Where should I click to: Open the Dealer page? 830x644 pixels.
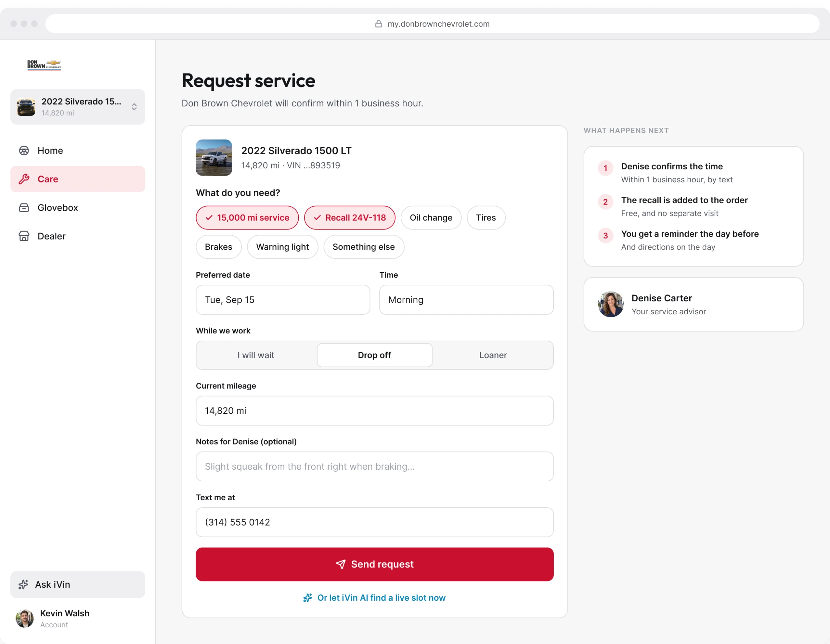77,236
